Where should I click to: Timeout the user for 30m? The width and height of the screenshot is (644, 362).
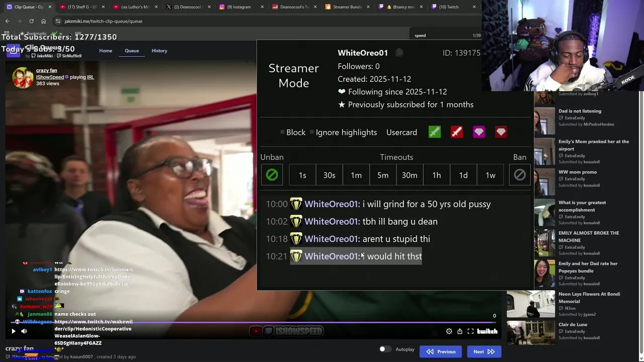pos(410,175)
